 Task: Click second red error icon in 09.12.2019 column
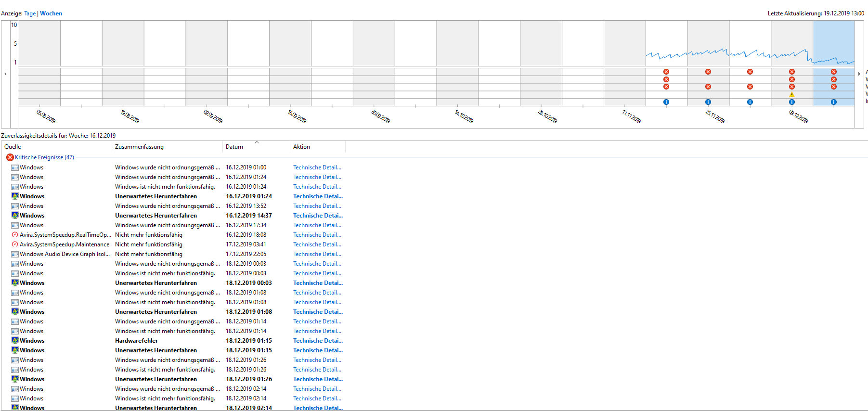[792, 79]
